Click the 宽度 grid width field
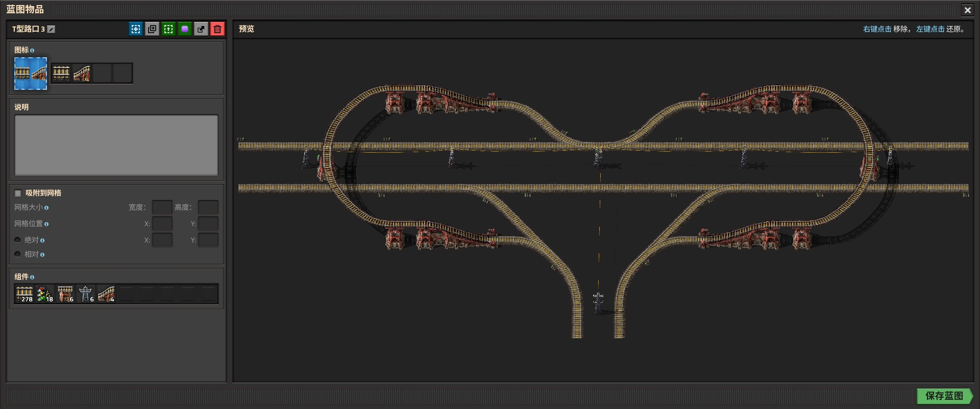The height and width of the screenshot is (409, 980). (162, 207)
